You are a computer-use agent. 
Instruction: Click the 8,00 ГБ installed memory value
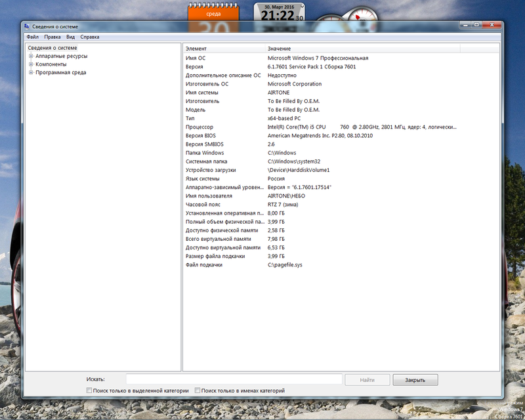tap(276, 213)
